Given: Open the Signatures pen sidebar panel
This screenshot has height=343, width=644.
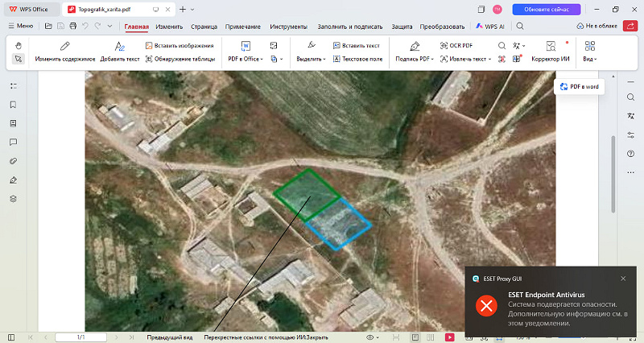Looking at the screenshot, I should click(x=13, y=180).
